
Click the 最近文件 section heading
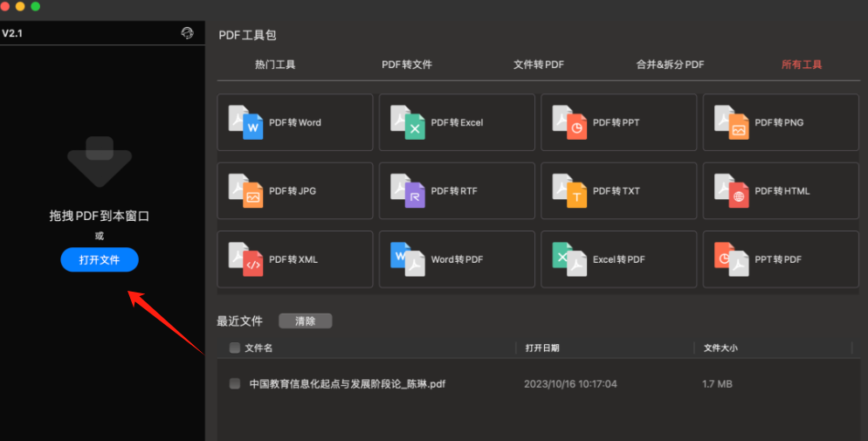point(239,321)
